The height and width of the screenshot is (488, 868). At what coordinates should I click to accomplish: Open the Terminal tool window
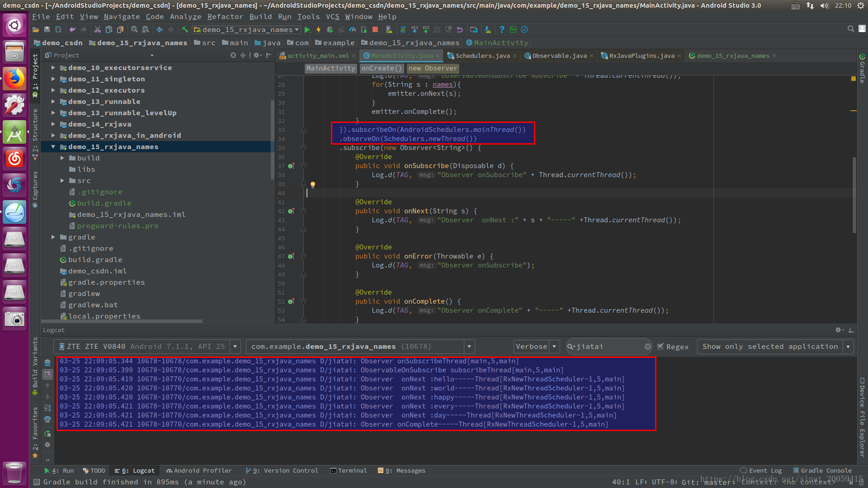click(x=349, y=471)
